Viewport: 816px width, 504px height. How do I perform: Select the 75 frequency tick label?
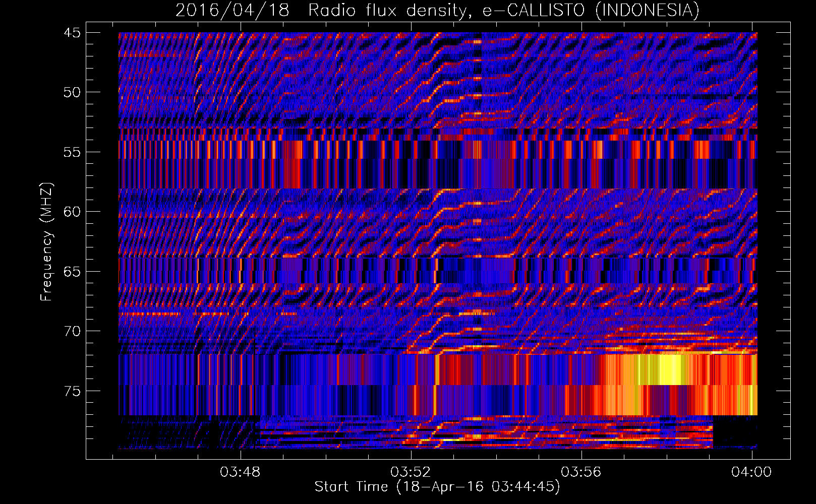pyautogui.click(x=72, y=391)
